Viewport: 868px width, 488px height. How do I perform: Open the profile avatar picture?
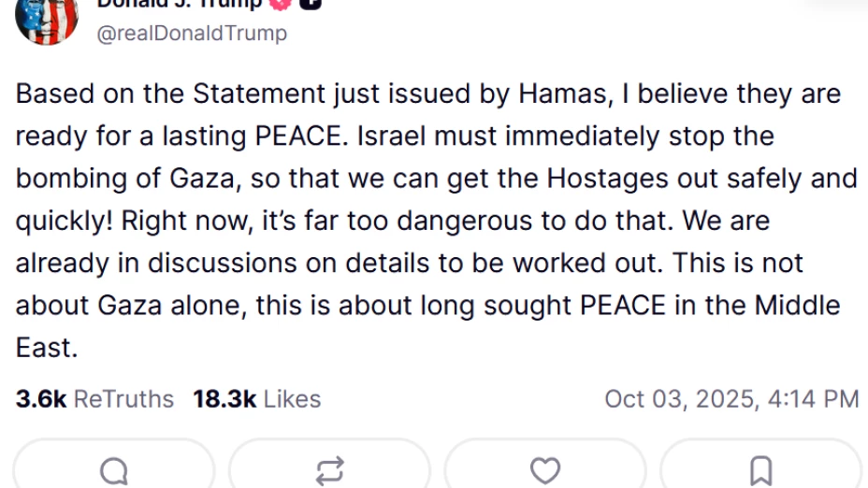click(x=46, y=19)
